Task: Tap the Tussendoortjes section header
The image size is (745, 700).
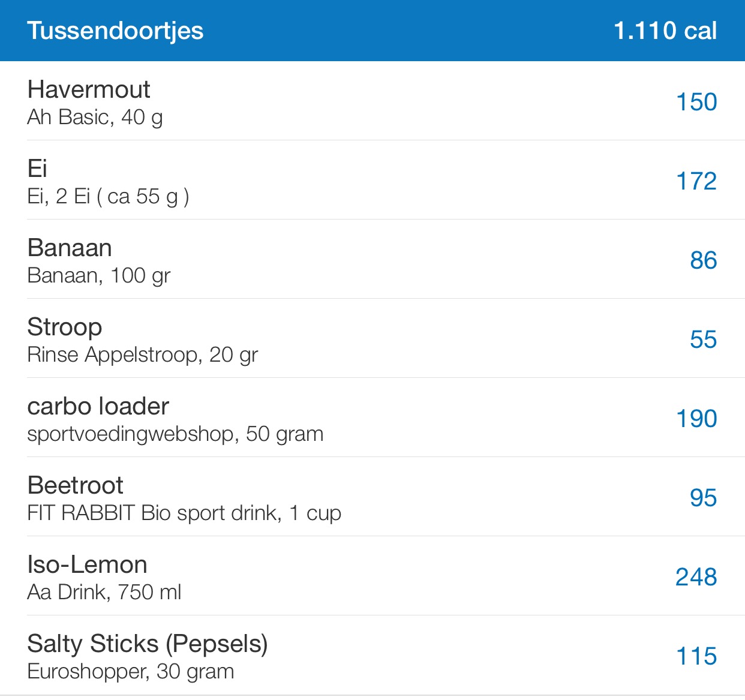Action: click(x=115, y=31)
